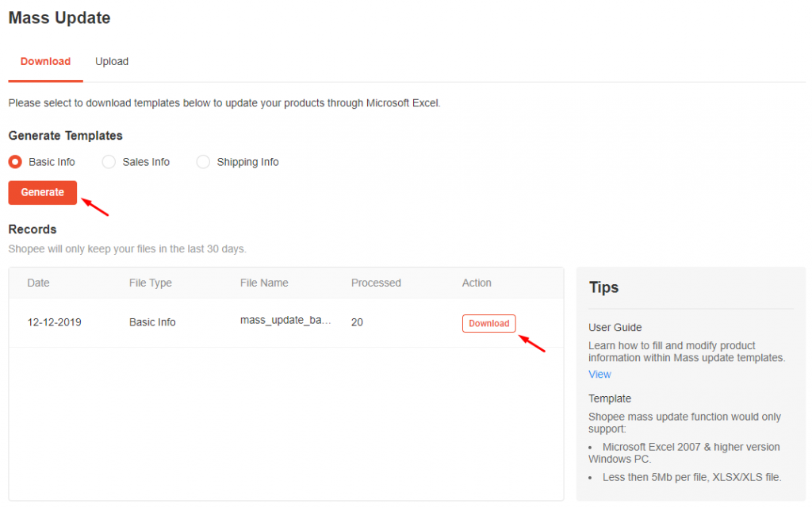Select the Download tab
This screenshot has width=812, height=508.
(44, 61)
